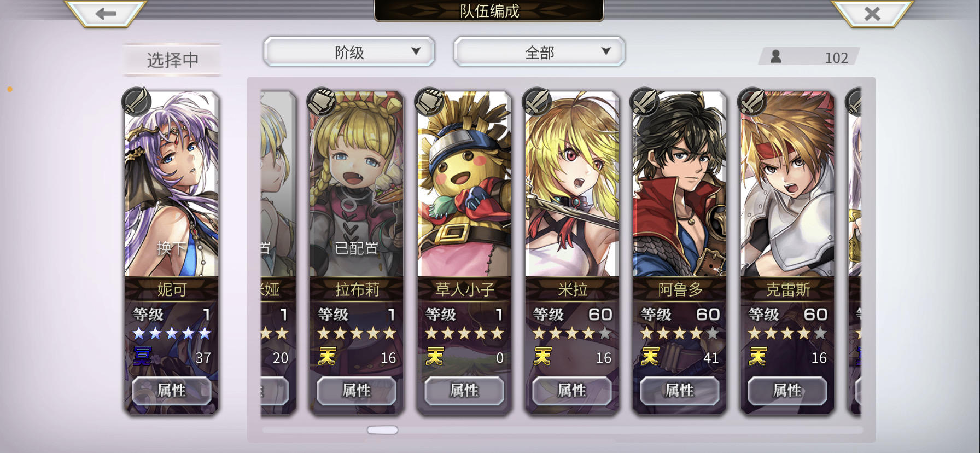
Task: Click the 属性 button under 草人小子
Action: pyautogui.click(x=464, y=391)
